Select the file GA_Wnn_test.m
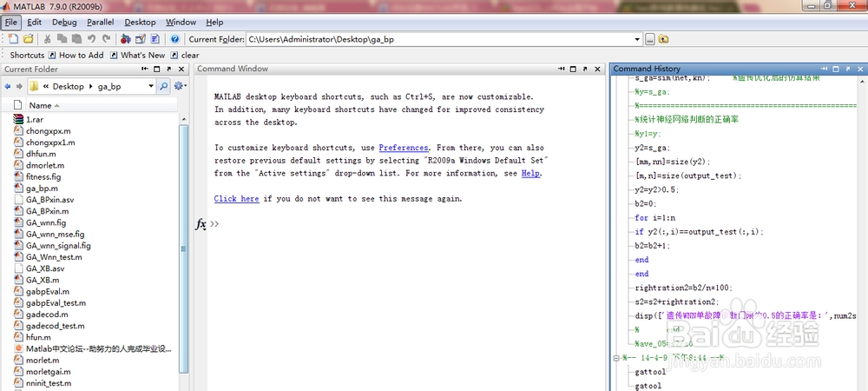Image resolution: width=868 pixels, height=391 pixels. 54,257
